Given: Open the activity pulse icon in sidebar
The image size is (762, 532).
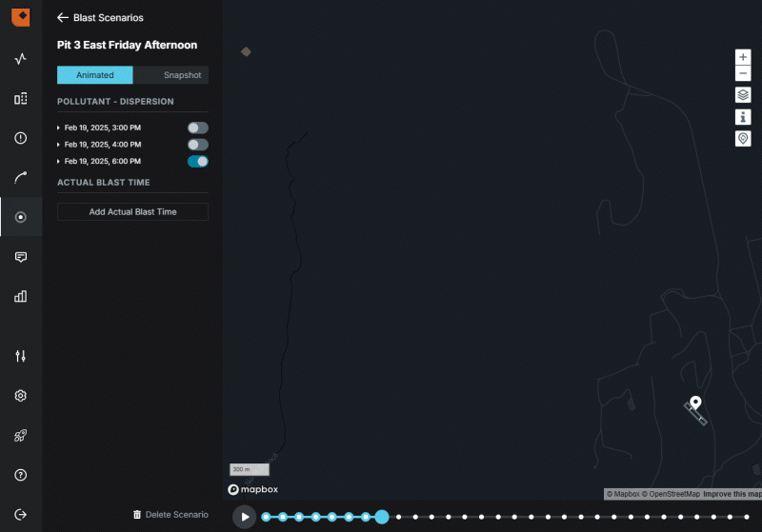Looking at the screenshot, I should (x=20, y=59).
